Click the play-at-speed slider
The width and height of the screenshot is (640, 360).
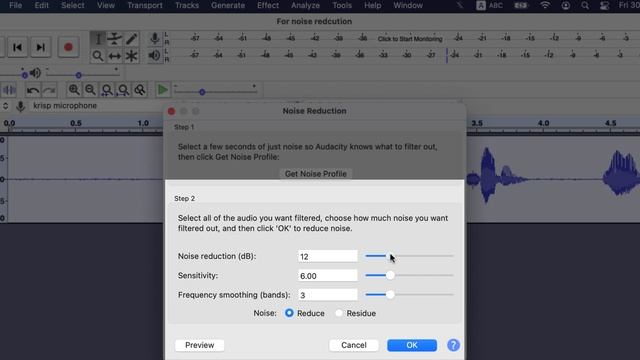click(x=216, y=91)
